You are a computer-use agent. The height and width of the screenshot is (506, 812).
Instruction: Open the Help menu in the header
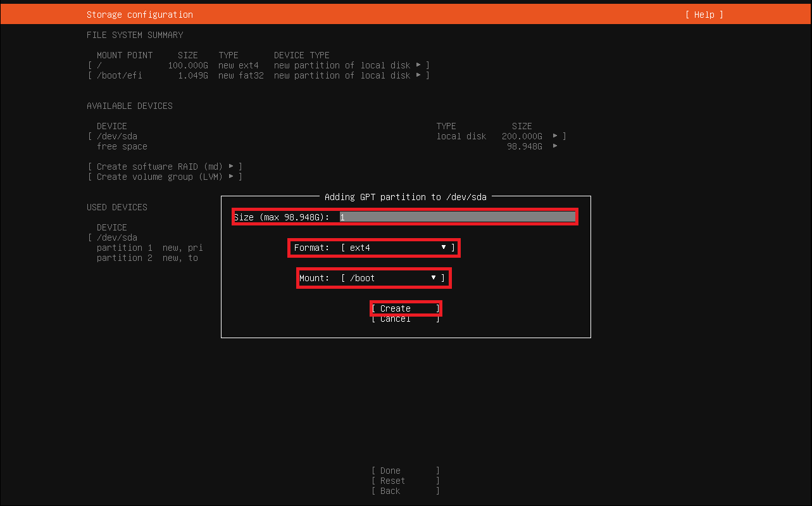click(704, 15)
